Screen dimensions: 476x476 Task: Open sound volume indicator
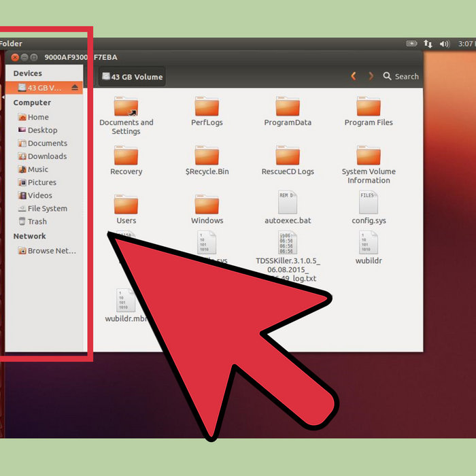click(x=445, y=44)
